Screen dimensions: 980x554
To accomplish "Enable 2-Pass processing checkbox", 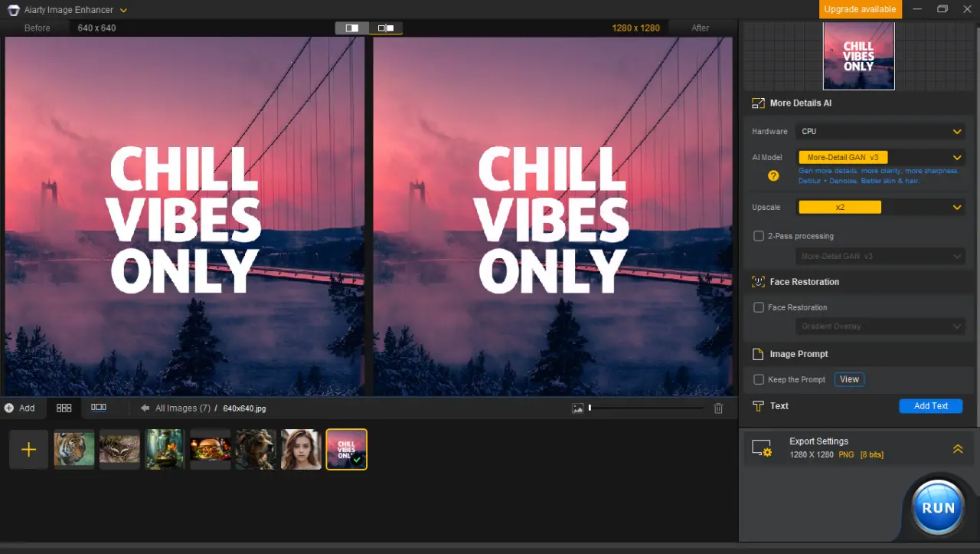I will click(759, 236).
